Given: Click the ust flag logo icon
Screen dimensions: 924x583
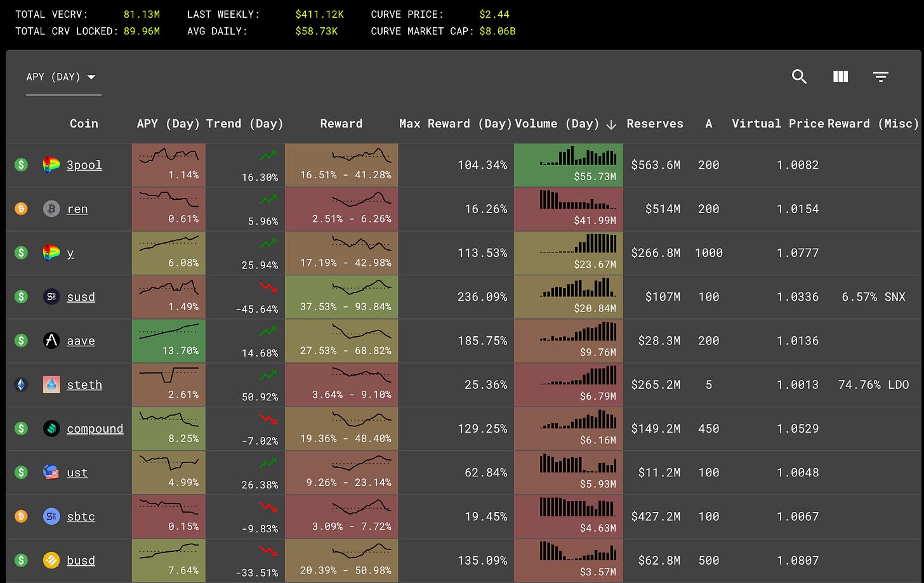Looking at the screenshot, I should [x=51, y=472].
